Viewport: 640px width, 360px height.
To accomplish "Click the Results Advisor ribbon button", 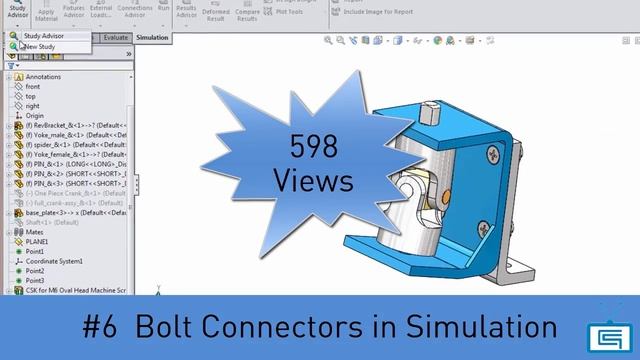I will (186, 10).
